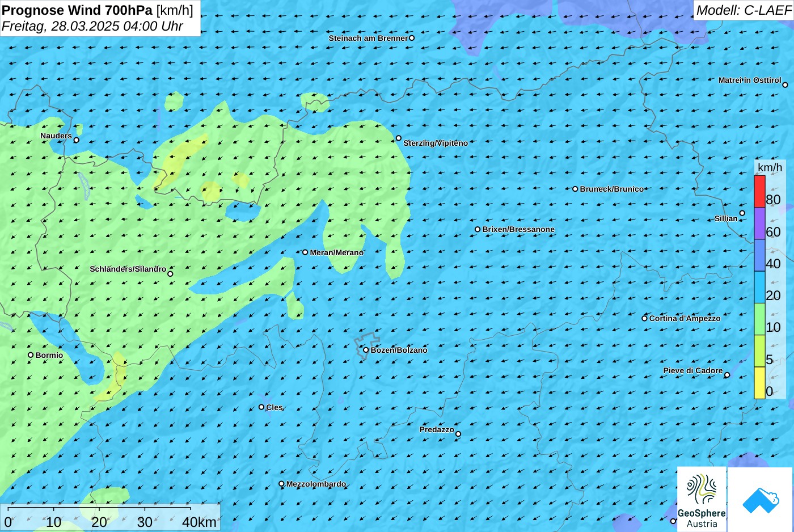Click the Mezzolombardo city label
The height and width of the screenshot is (532, 794).
316,484
